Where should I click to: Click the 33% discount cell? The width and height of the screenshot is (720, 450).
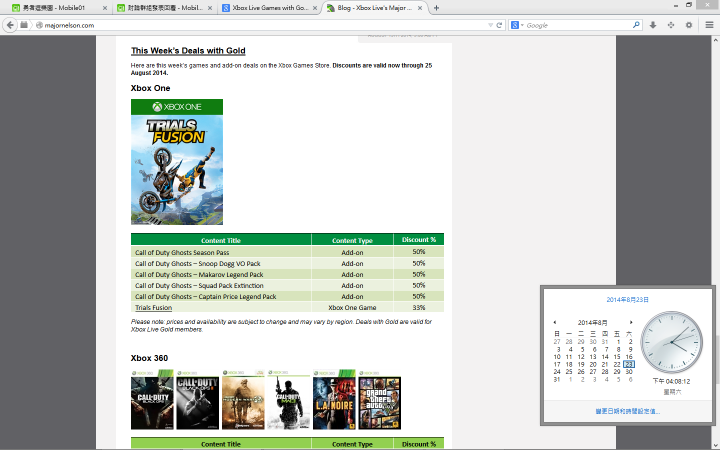click(419, 308)
